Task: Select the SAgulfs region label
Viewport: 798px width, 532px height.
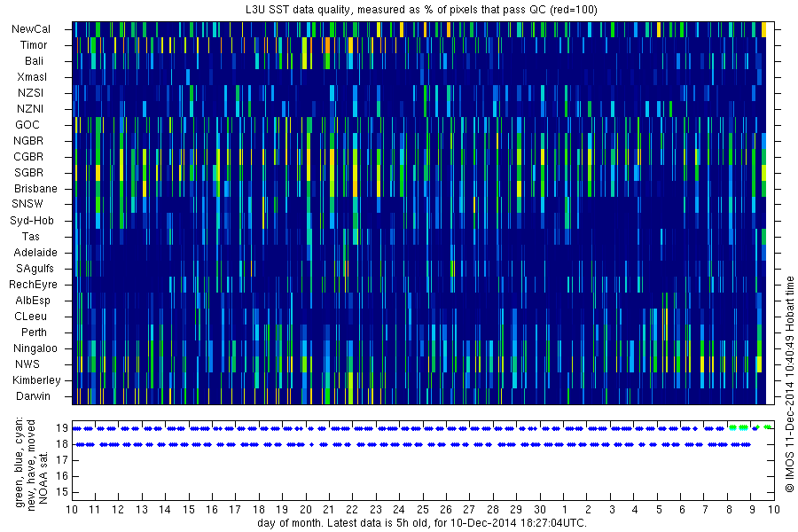Action: (35, 269)
